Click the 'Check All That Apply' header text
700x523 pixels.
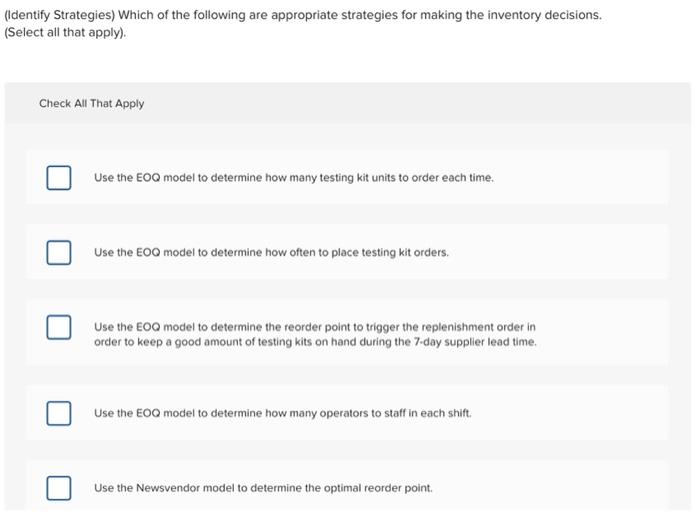click(x=91, y=104)
